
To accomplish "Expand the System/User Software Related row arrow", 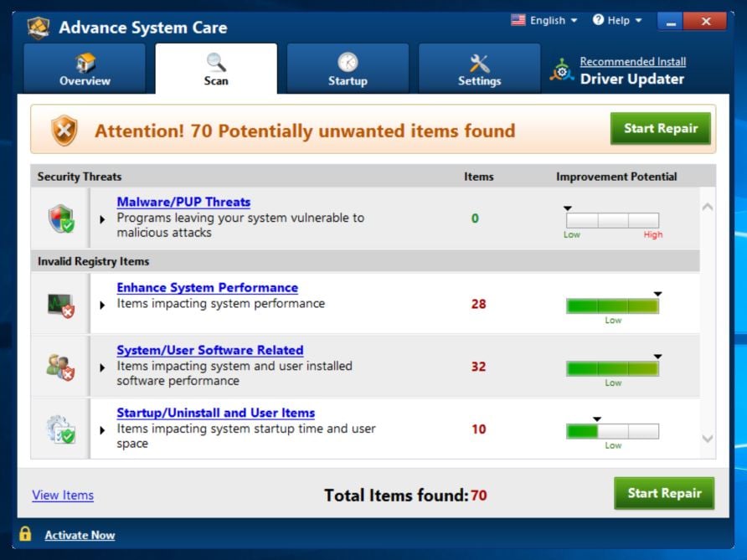I will [x=102, y=367].
